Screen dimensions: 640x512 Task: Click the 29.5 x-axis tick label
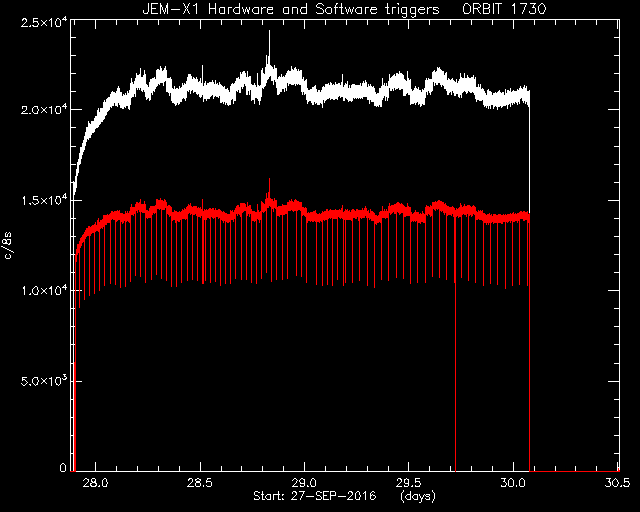click(x=409, y=483)
